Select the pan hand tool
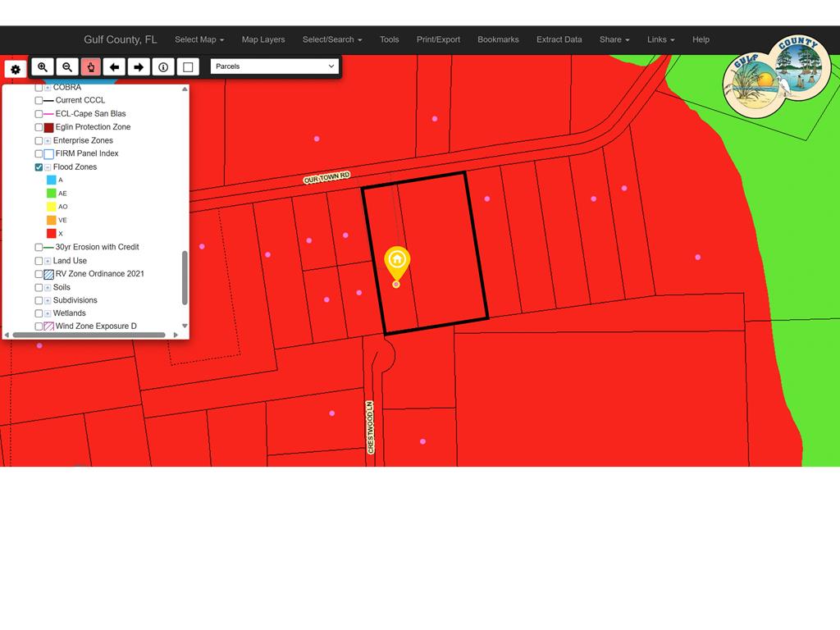The image size is (840, 630). (91, 67)
